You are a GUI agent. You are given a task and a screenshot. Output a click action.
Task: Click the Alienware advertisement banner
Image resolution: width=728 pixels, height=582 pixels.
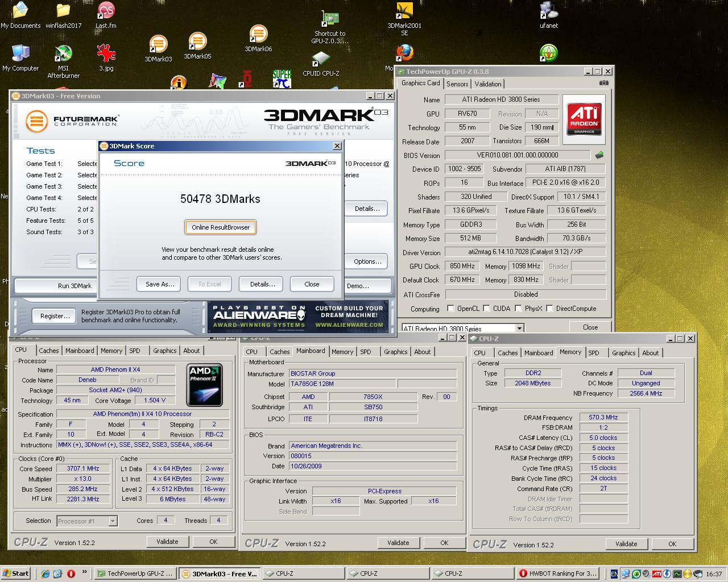click(x=299, y=317)
